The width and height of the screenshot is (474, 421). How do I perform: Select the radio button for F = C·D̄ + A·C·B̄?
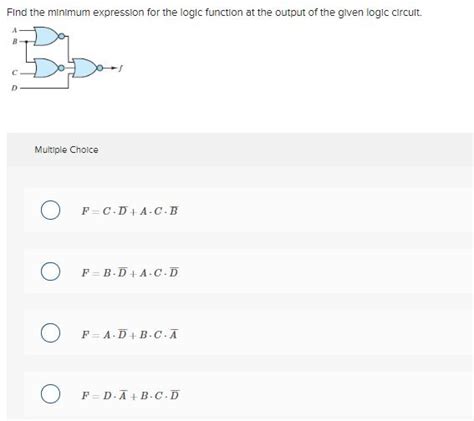[50, 210]
